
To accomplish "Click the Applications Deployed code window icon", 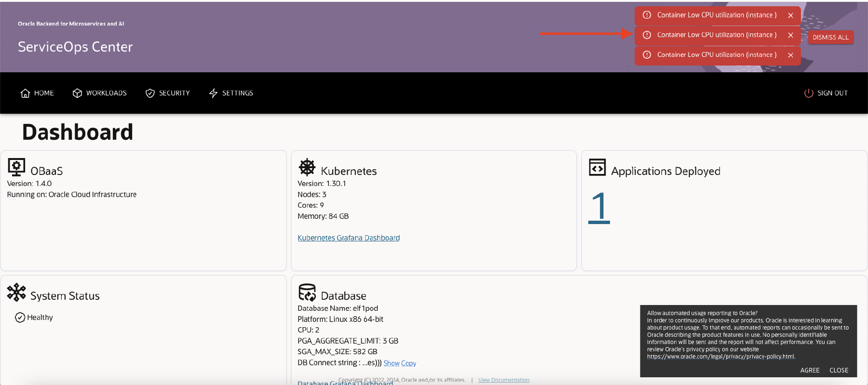I will pos(597,168).
